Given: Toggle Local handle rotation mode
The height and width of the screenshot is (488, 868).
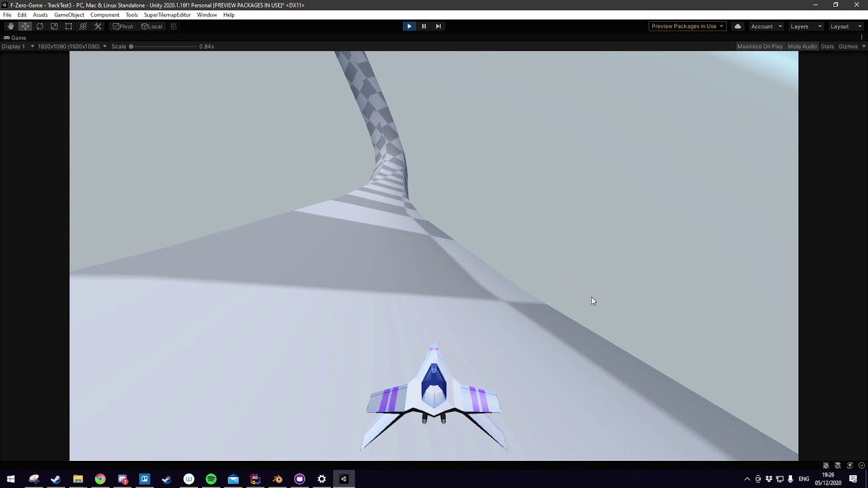Looking at the screenshot, I should [152, 26].
